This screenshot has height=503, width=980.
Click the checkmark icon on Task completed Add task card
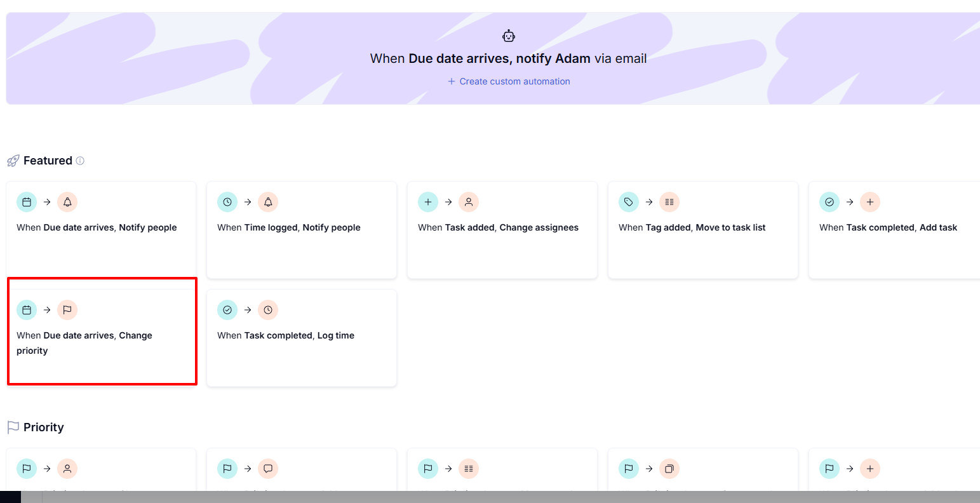(829, 201)
